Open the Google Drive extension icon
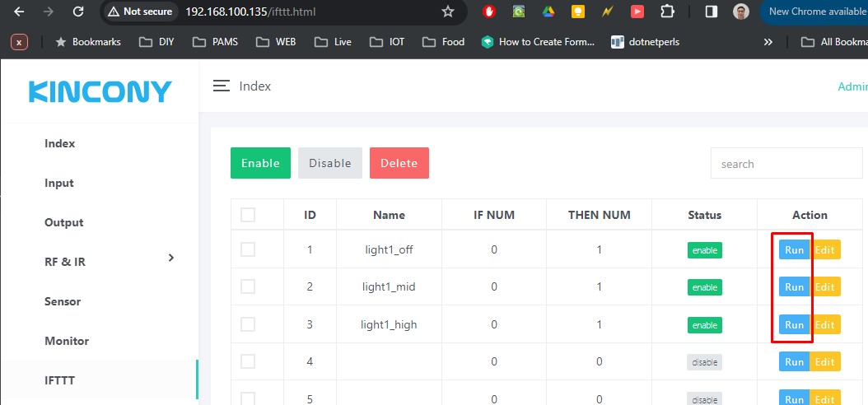 (x=548, y=12)
